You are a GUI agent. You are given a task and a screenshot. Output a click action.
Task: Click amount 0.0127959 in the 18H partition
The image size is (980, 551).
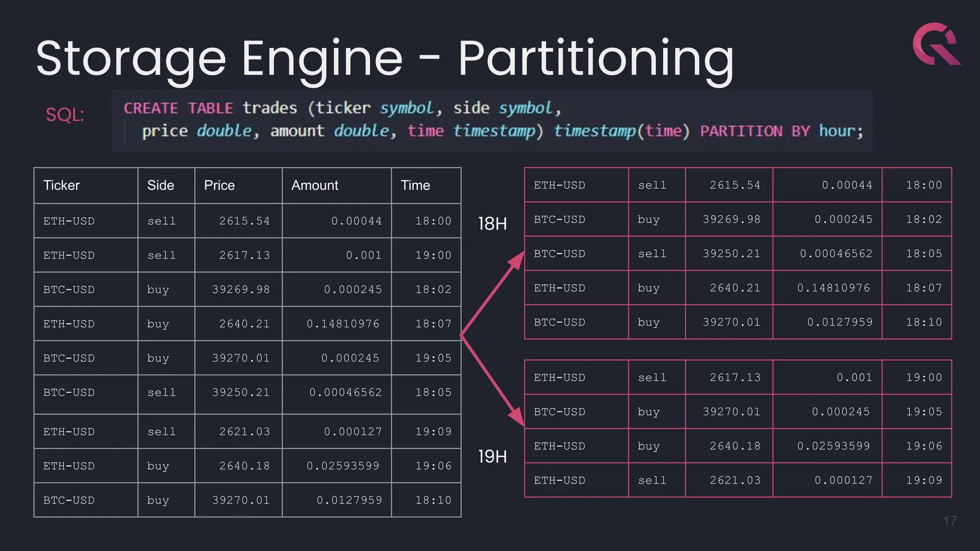(840, 322)
